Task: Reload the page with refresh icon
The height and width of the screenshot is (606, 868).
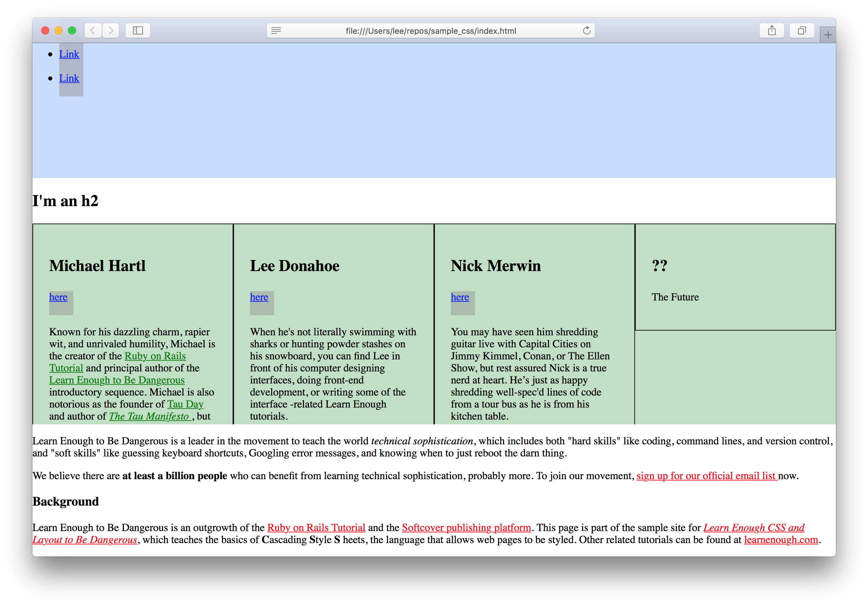Action: (x=586, y=30)
